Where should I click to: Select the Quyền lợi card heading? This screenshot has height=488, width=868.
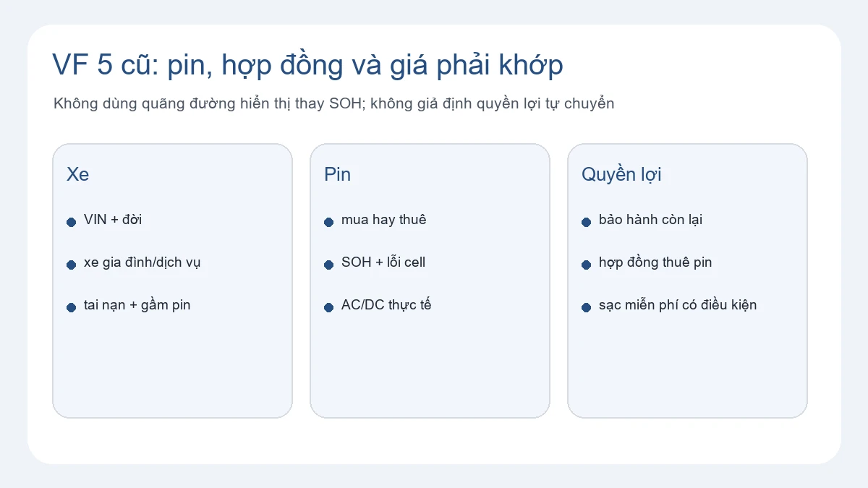point(621,175)
